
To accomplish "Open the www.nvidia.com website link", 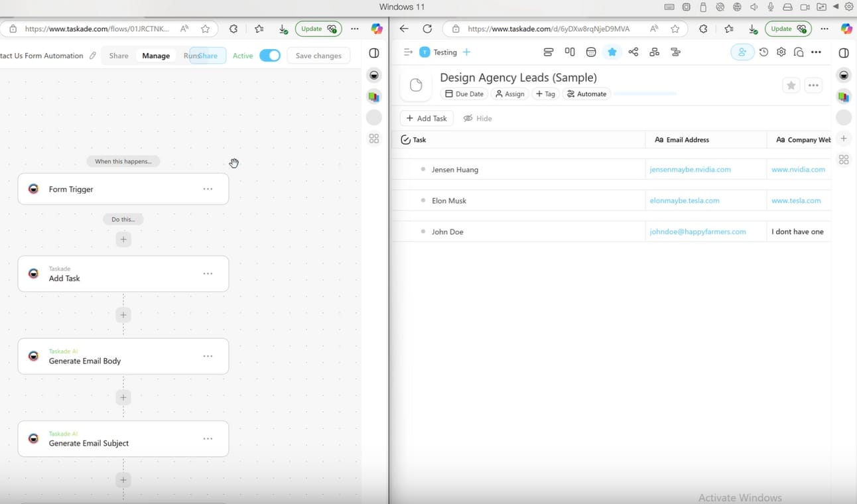I will [x=798, y=170].
